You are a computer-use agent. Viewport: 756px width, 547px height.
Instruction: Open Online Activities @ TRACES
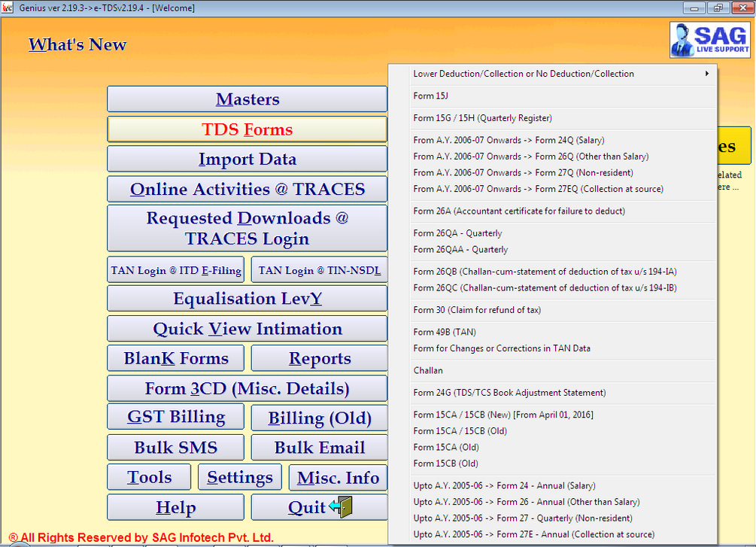247,189
